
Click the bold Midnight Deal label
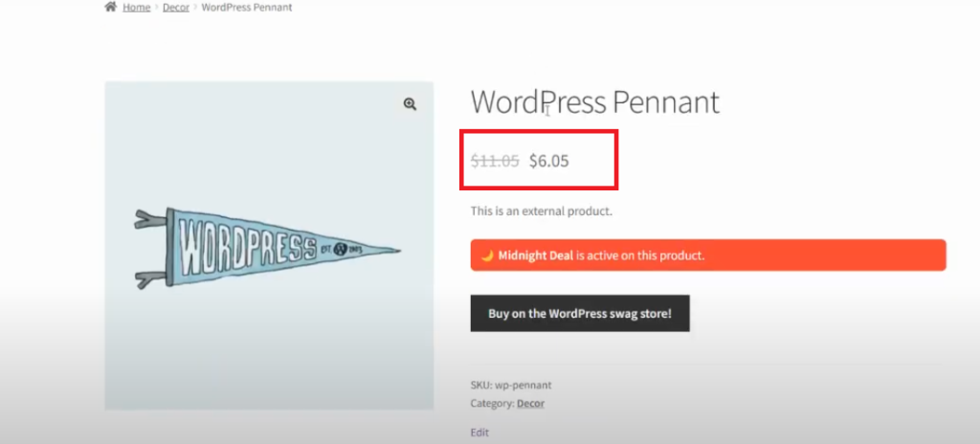pyautogui.click(x=535, y=255)
